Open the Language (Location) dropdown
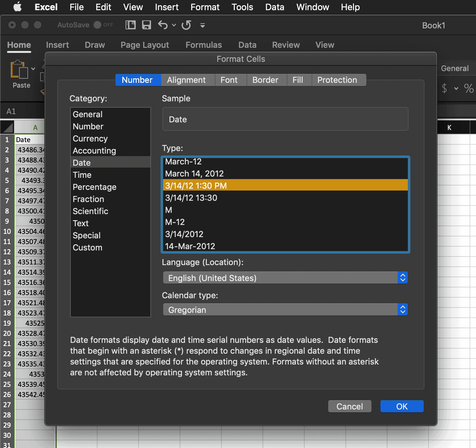 coord(285,278)
